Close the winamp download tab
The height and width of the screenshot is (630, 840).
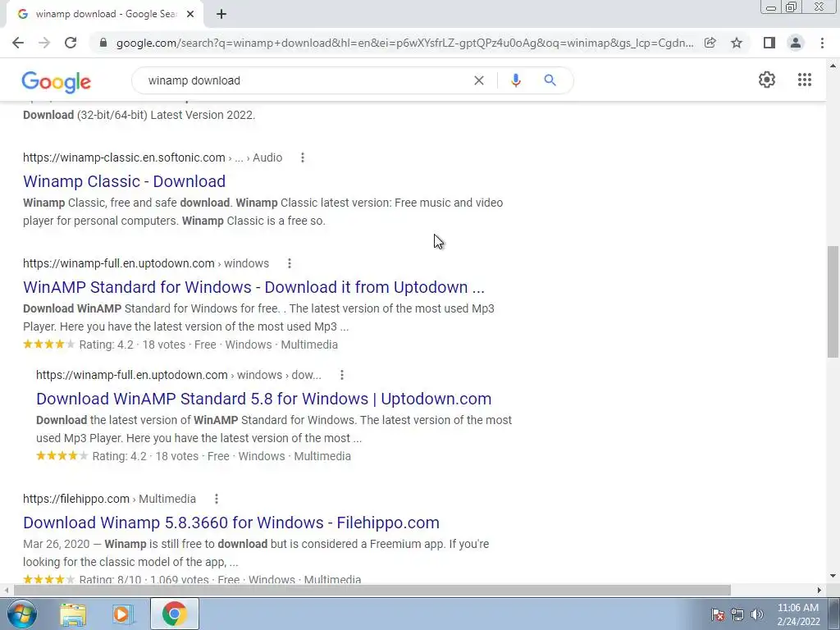coord(190,14)
